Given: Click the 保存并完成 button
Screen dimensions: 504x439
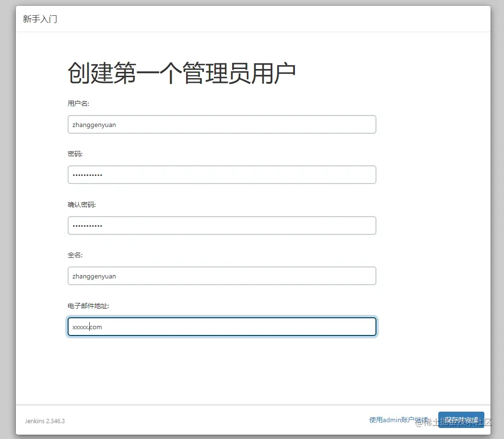Looking at the screenshot, I should tap(461, 420).
